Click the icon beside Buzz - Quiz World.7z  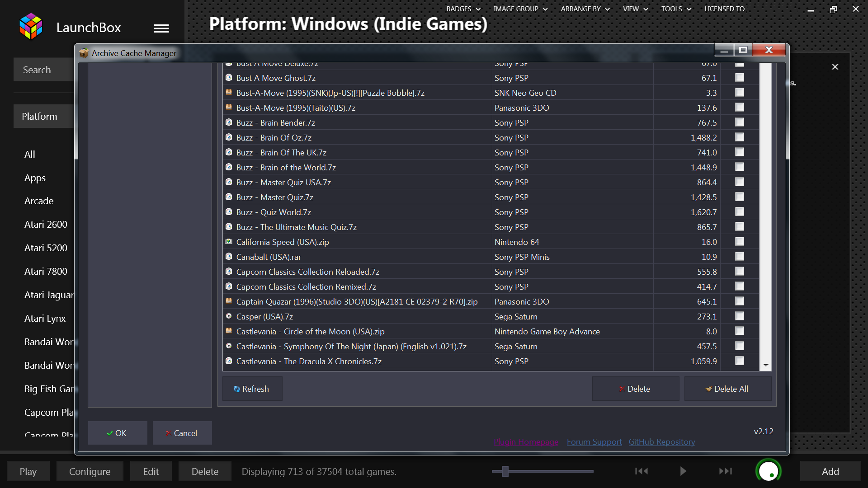point(229,212)
